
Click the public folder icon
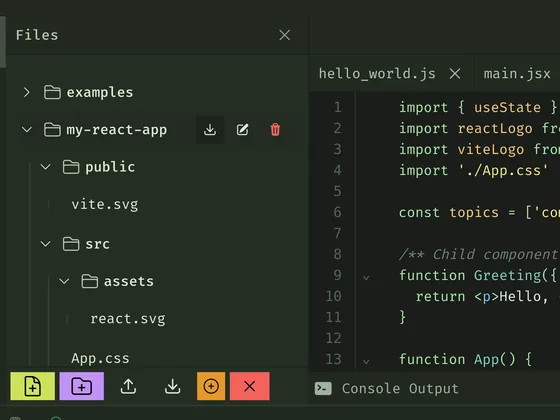71,167
